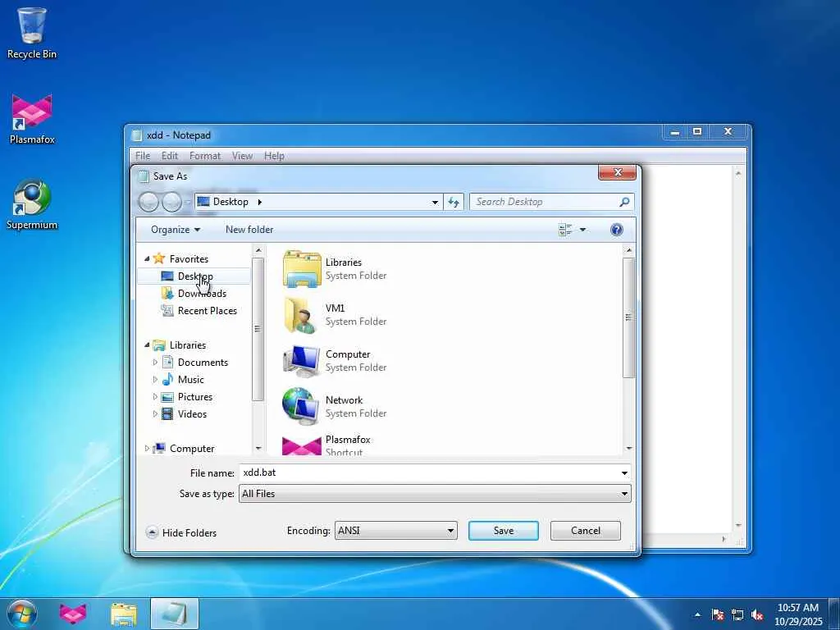Click the Cancel button
Image resolution: width=840 pixels, height=630 pixels.
pyautogui.click(x=586, y=531)
